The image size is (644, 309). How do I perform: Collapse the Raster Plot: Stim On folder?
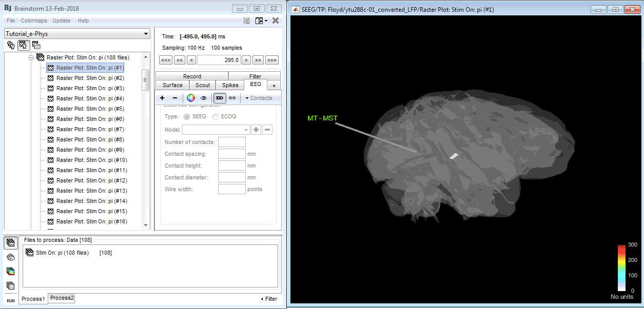click(x=31, y=57)
